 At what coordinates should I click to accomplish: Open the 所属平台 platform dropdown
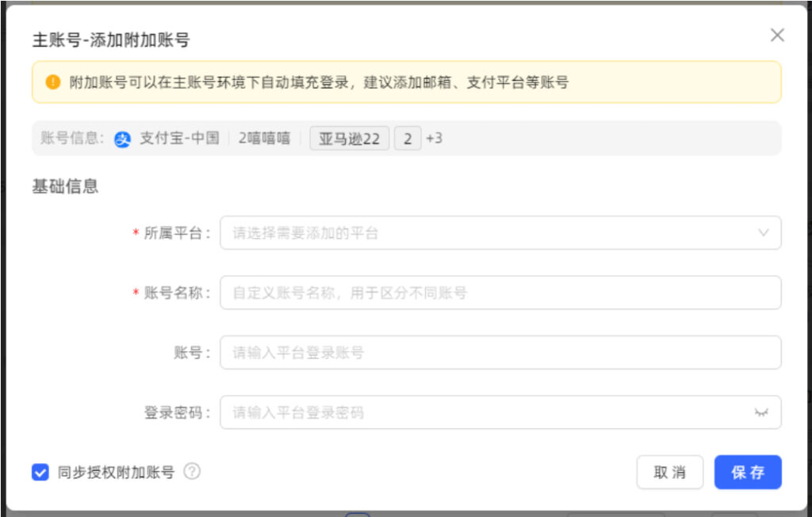[500, 232]
